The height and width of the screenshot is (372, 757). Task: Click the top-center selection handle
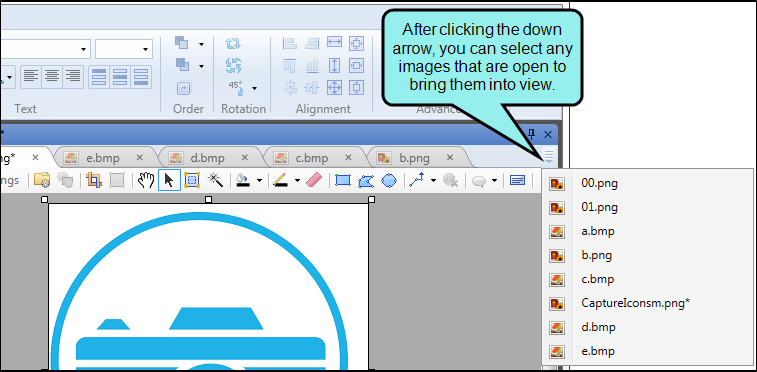point(209,199)
